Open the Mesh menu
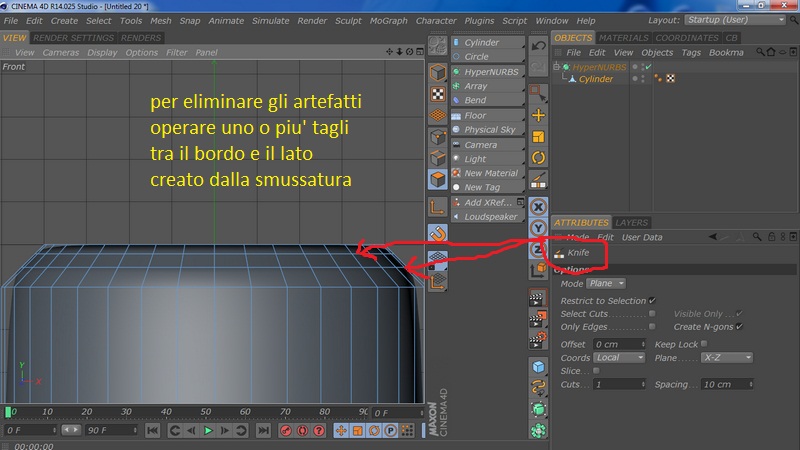The height and width of the screenshot is (450, 800). [x=161, y=21]
